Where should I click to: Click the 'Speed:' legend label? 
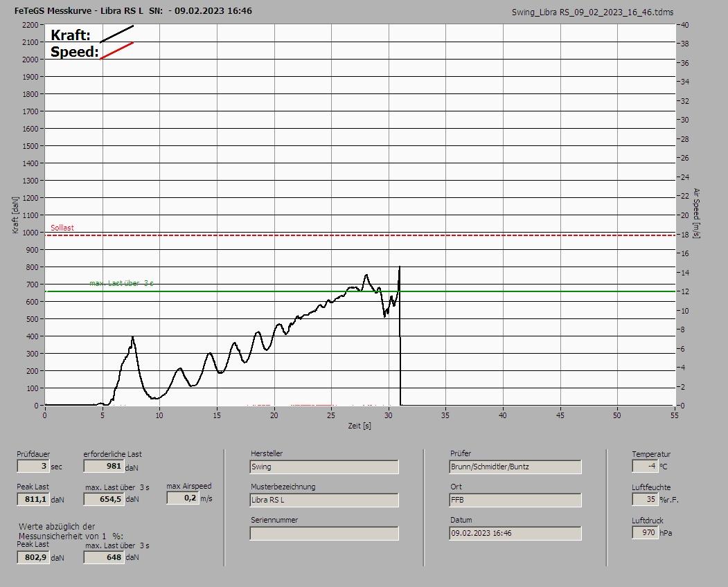[75, 51]
